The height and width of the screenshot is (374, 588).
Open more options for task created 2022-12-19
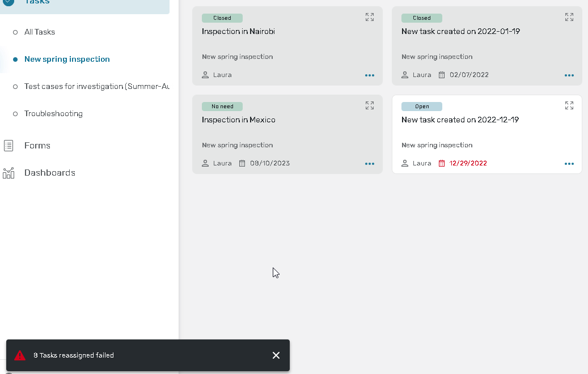click(x=569, y=164)
